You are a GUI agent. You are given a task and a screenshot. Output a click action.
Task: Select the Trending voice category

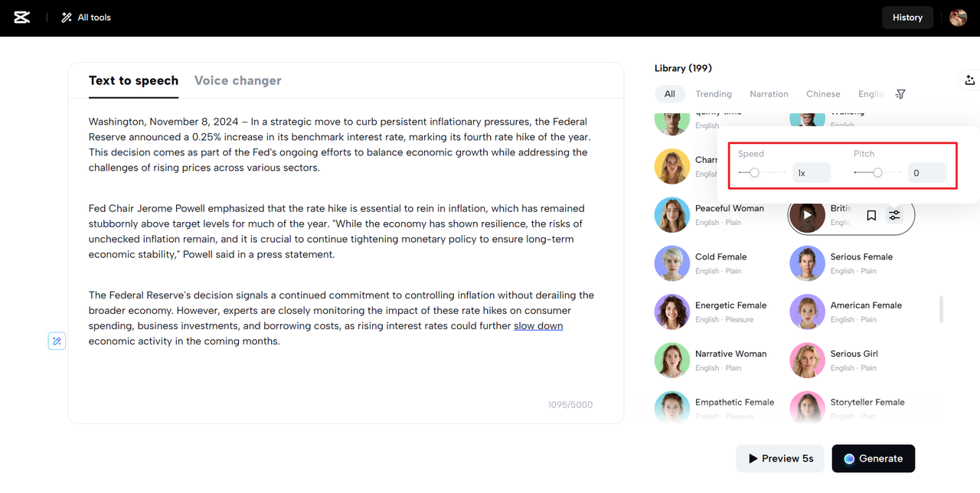713,94
